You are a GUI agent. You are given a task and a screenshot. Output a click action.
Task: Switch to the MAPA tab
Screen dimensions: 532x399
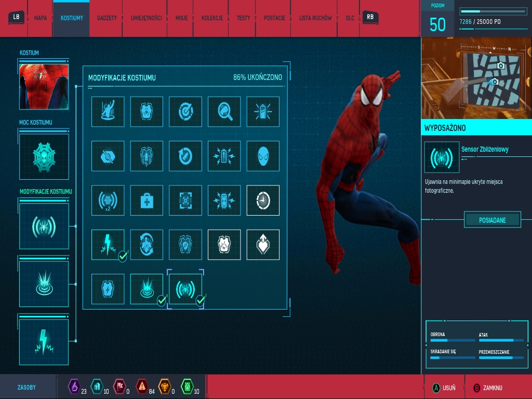tap(41, 18)
